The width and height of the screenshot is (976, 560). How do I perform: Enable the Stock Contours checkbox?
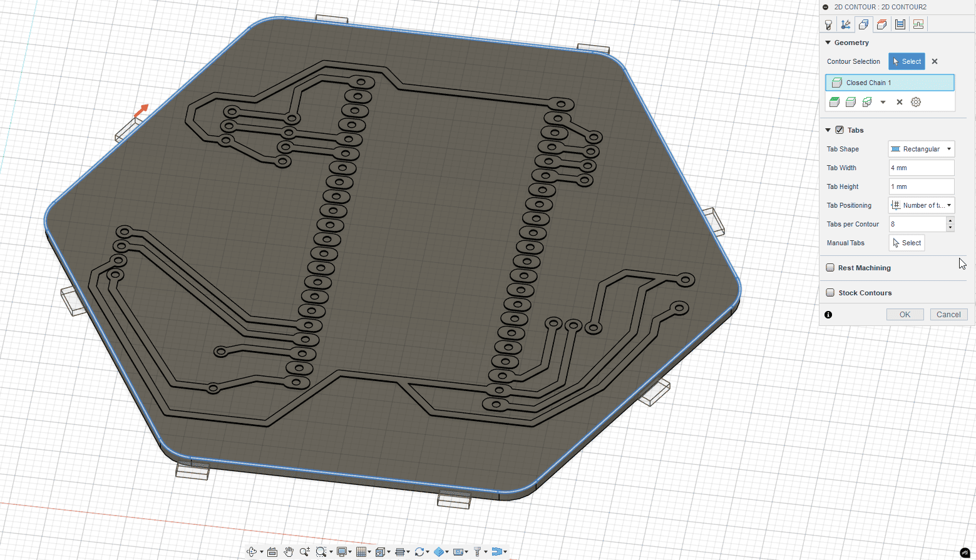[x=830, y=293]
